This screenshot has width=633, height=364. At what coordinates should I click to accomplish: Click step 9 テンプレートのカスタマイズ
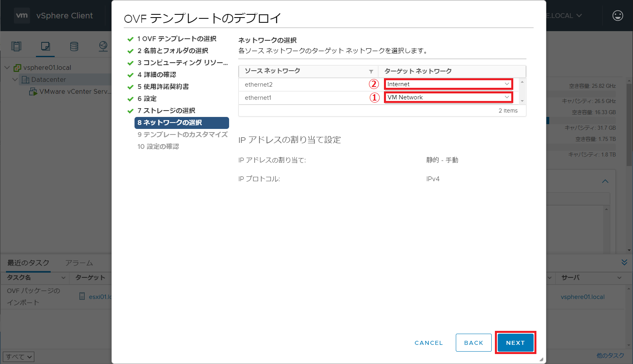182,135
